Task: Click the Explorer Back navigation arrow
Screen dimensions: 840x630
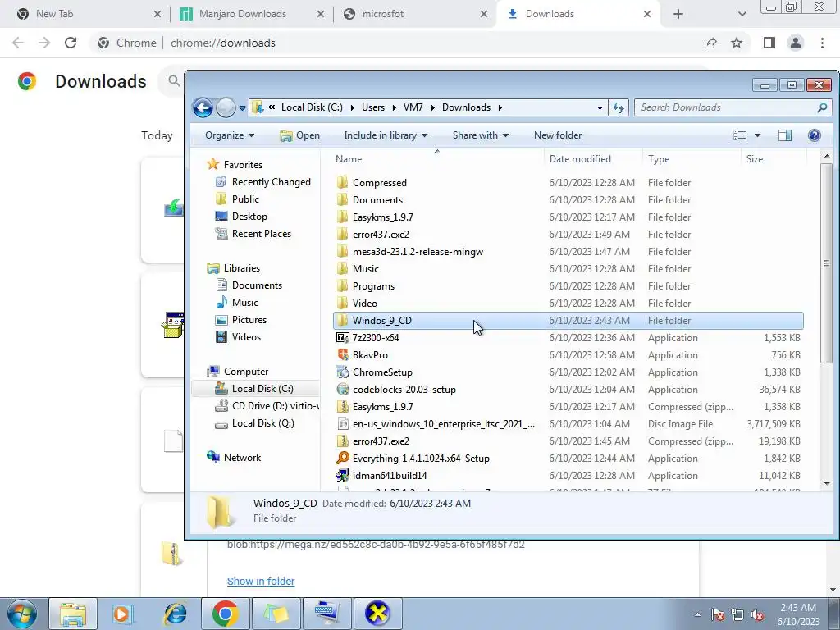Action: 203,107
